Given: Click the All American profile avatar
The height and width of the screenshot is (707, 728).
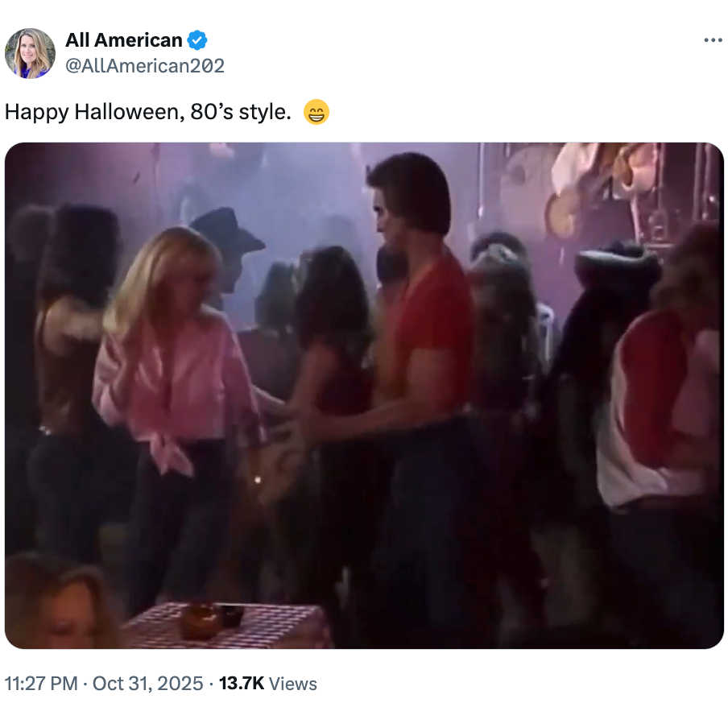Looking at the screenshot, I should [x=30, y=53].
